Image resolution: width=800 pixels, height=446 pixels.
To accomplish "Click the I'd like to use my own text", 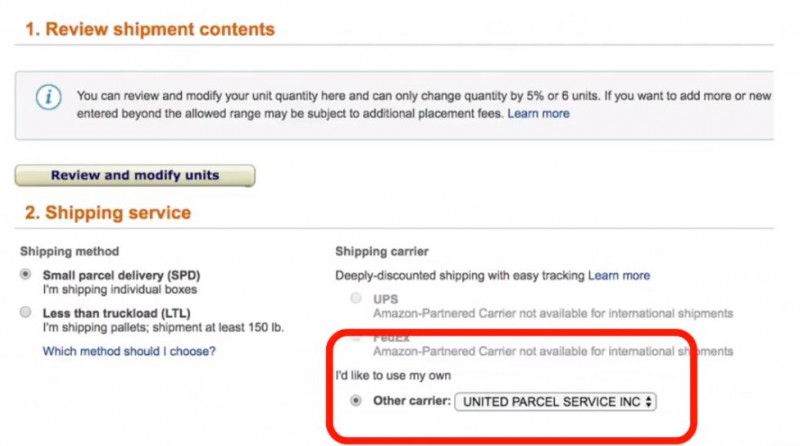I will coord(393,376).
